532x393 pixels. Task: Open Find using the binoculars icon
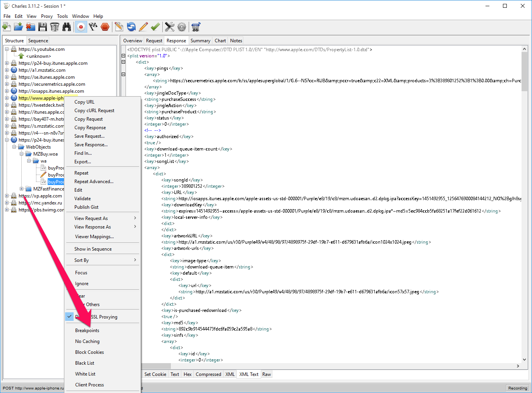click(67, 27)
